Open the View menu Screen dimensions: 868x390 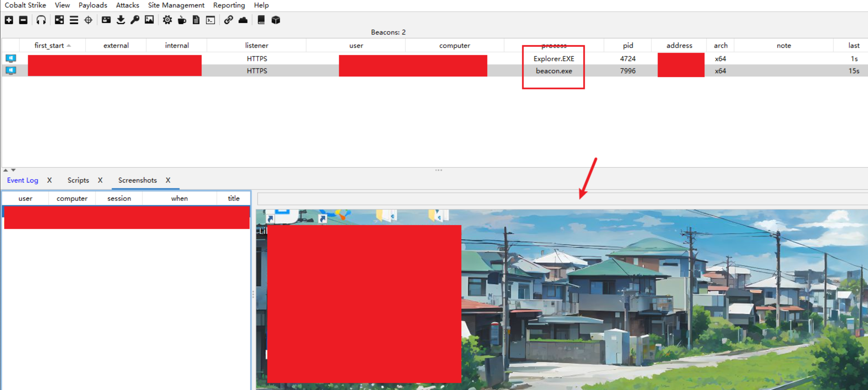click(x=62, y=5)
